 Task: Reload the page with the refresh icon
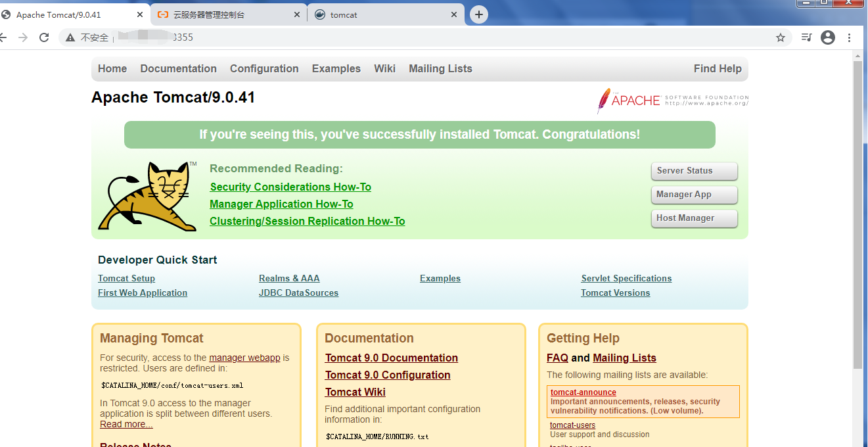44,37
